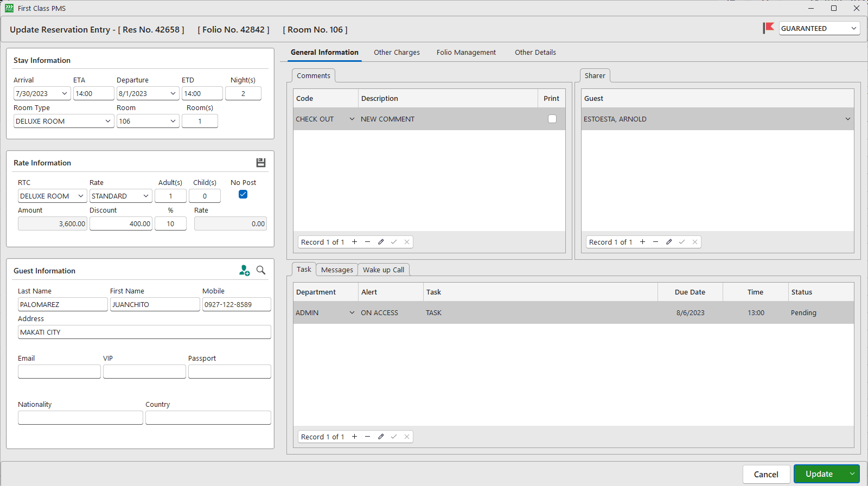Expand the ESTOESTA, ARNOLD sharer guest dropdown
Viewport: 868px width, 486px height.
click(847, 119)
